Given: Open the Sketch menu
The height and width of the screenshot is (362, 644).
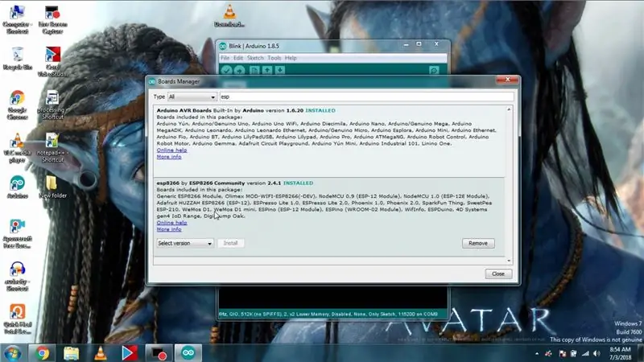Looking at the screenshot, I should [x=255, y=58].
